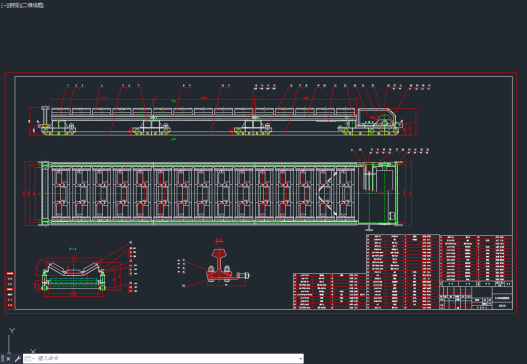Close the command line window

click(8, 359)
